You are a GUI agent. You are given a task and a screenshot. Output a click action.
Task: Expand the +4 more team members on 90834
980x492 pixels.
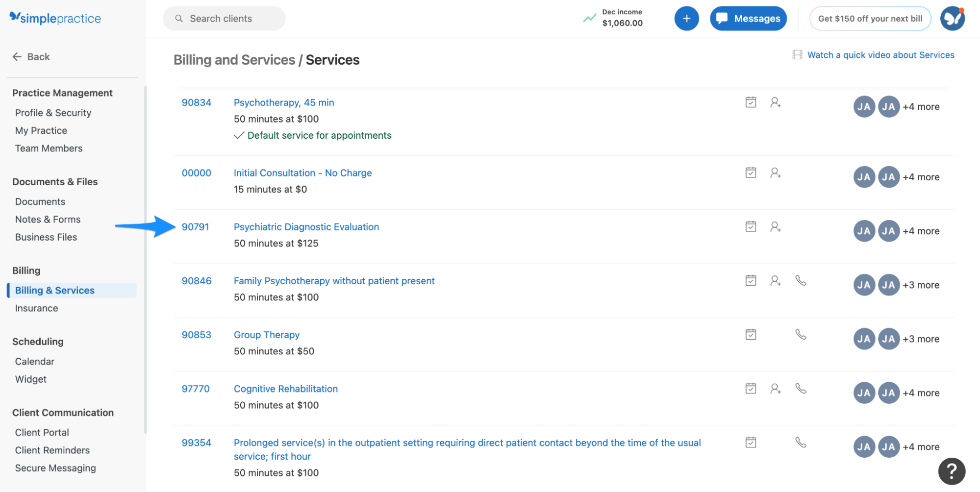coord(921,106)
